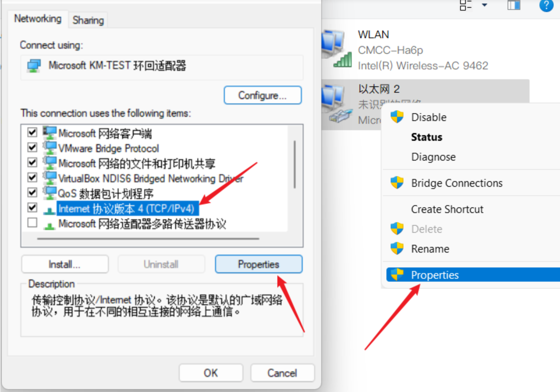
Task: Click the KM-TEST loopback adapter icon
Action: point(34,66)
